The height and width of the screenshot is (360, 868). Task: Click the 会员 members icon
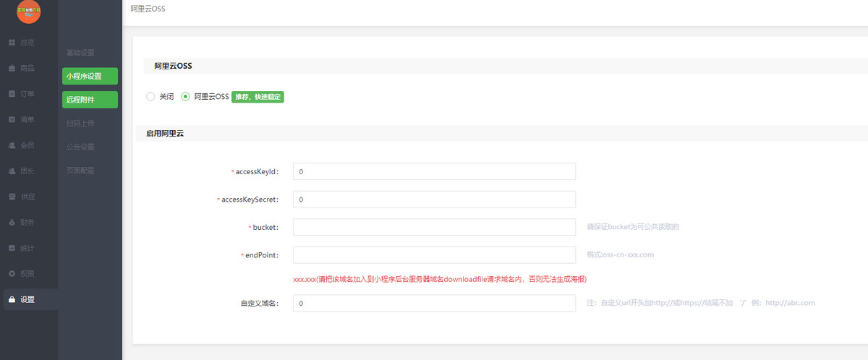[x=12, y=145]
